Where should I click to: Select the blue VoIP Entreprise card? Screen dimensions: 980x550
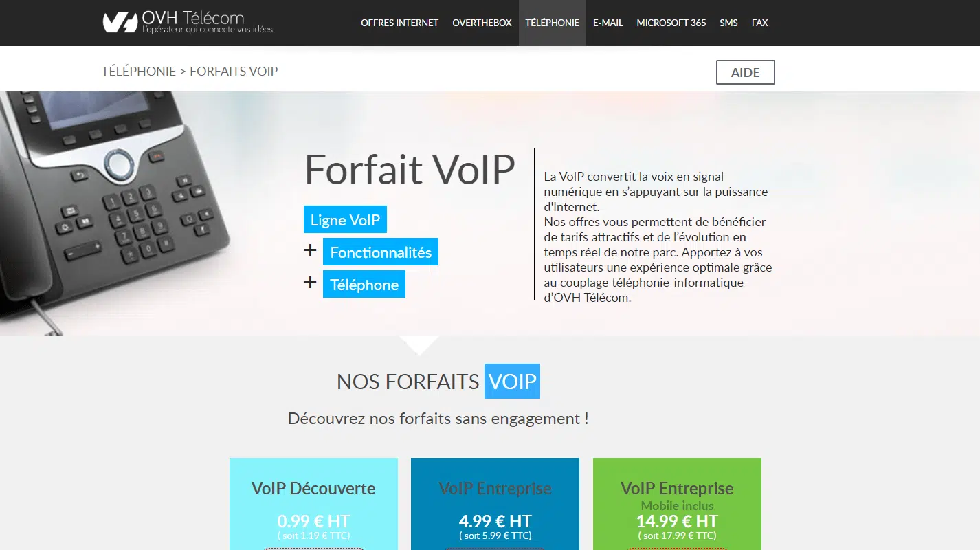point(495,504)
